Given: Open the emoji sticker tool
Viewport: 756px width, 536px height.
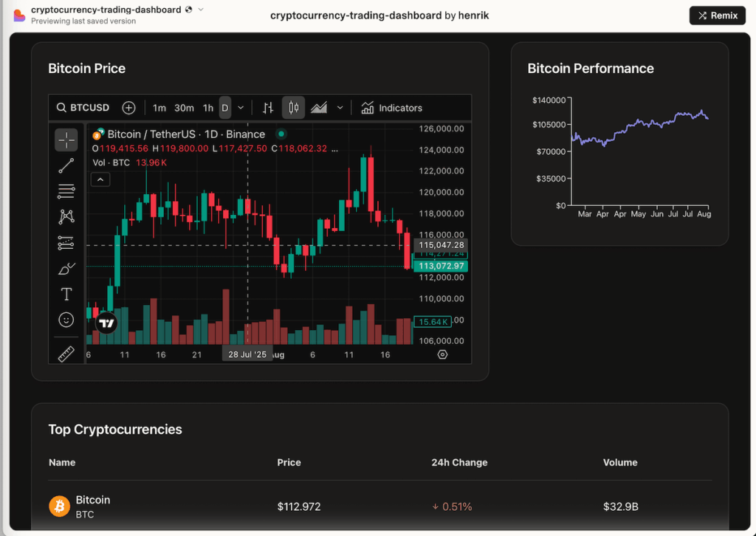Looking at the screenshot, I should coord(66,319).
